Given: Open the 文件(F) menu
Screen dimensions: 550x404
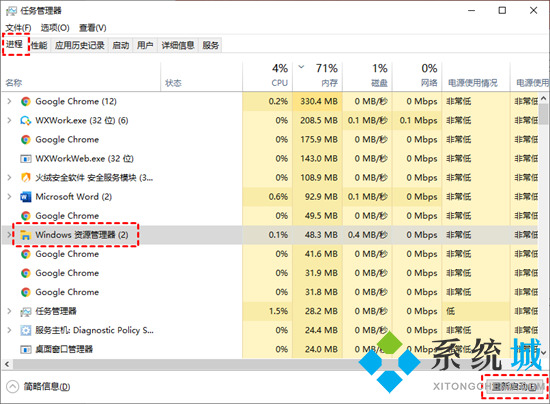Looking at the screenshot, I should click(18, 28).
